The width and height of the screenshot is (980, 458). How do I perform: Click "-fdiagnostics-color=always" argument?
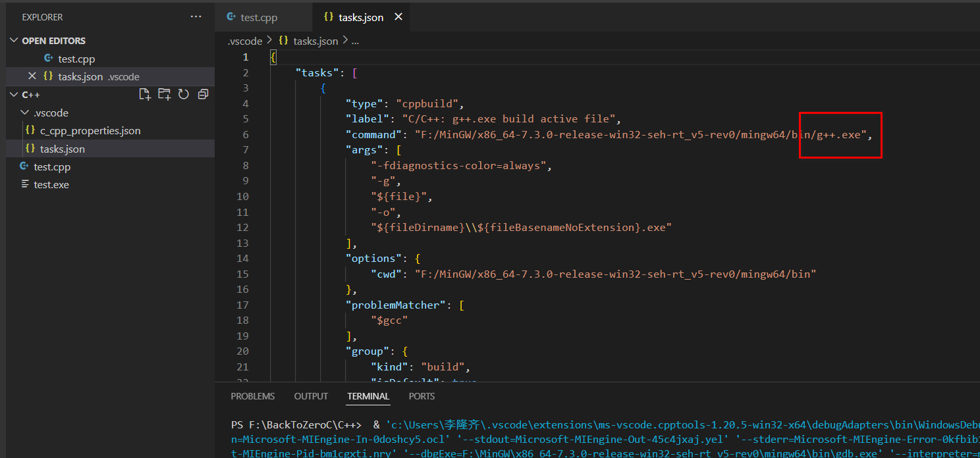pos(459,165)
